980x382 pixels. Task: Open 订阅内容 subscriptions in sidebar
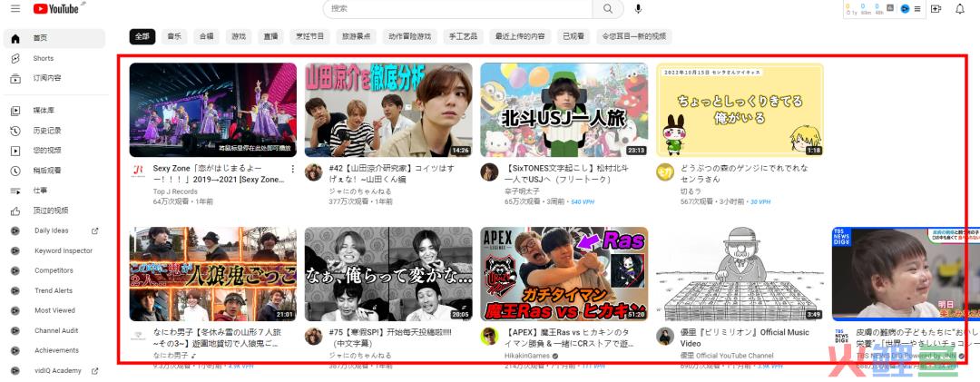[54, 78]
